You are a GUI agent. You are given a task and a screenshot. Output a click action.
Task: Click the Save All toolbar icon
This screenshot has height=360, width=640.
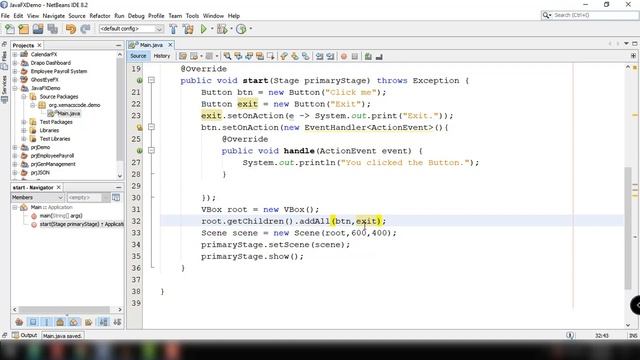coord(53,29)
